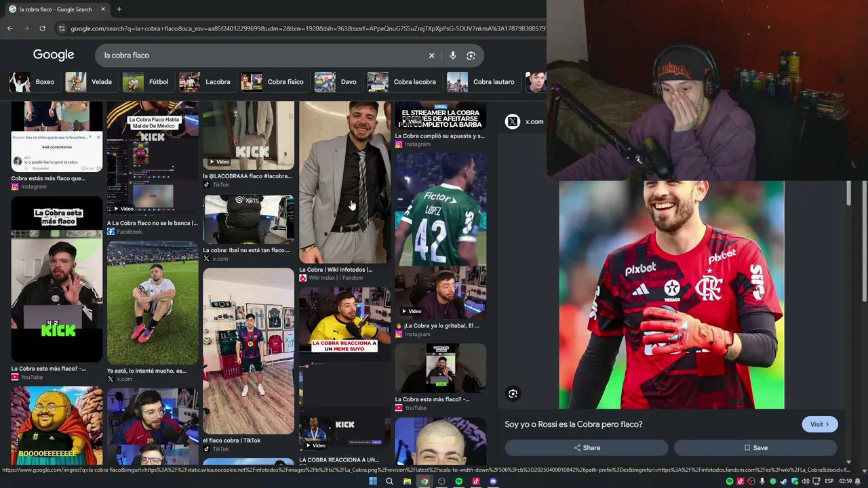Select the Cobra físico filter chip
Image resolution: width=868 pixels, height=488 pixels.
tap(274, 82)
